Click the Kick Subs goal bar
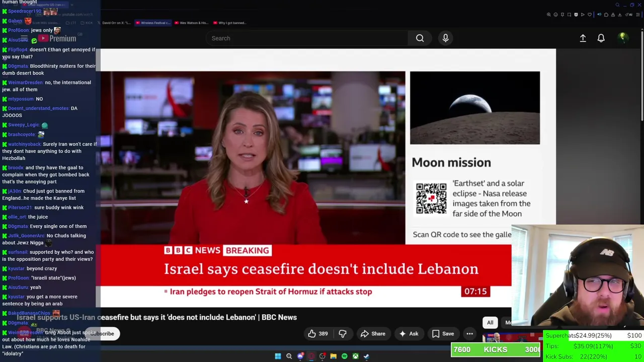This screenshot has height=362, width=644. click(594, 356)
